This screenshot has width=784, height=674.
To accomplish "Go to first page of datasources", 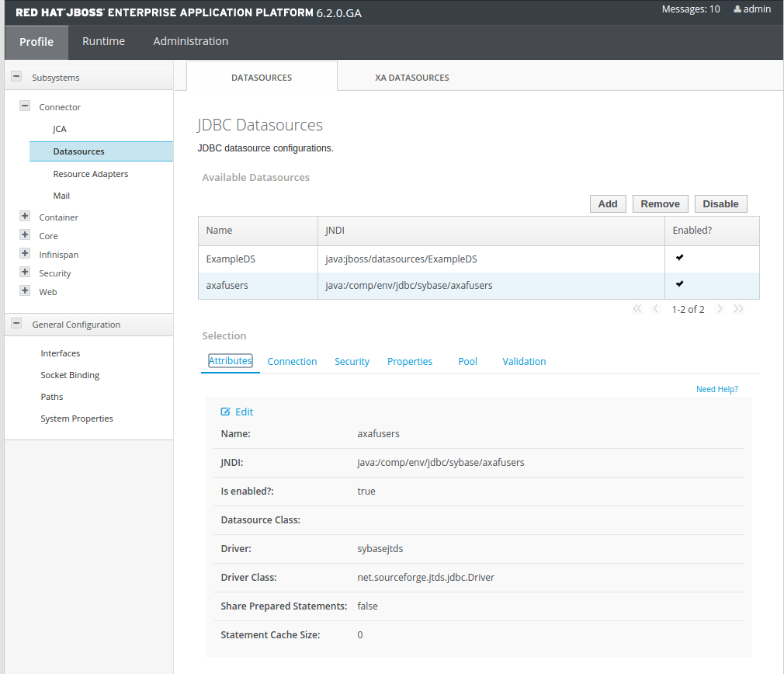I will click(x=637, y=309).
